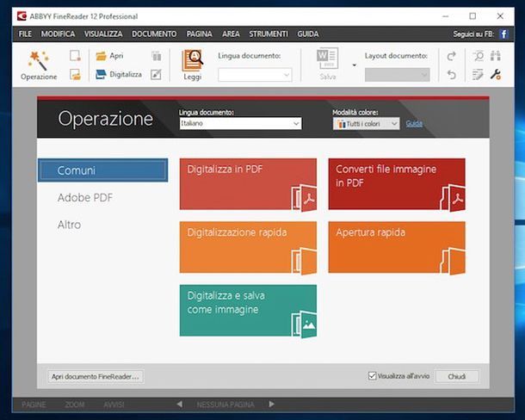Switch to the Adobe PDF category
Image resolution: width=525 pixels, height=420 pixels.
click(85, 198)
